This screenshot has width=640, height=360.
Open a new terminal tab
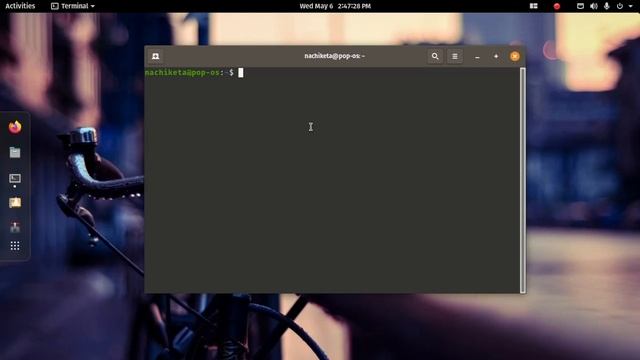156,56
